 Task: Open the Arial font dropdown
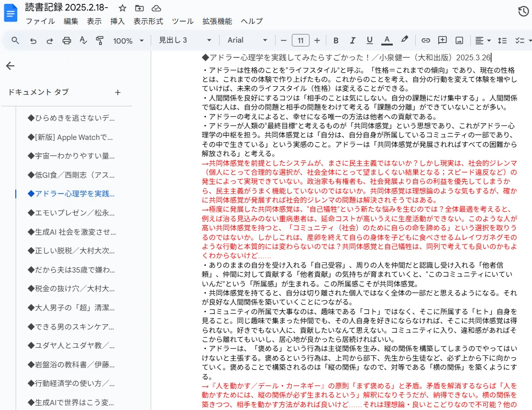pos(247,40)
